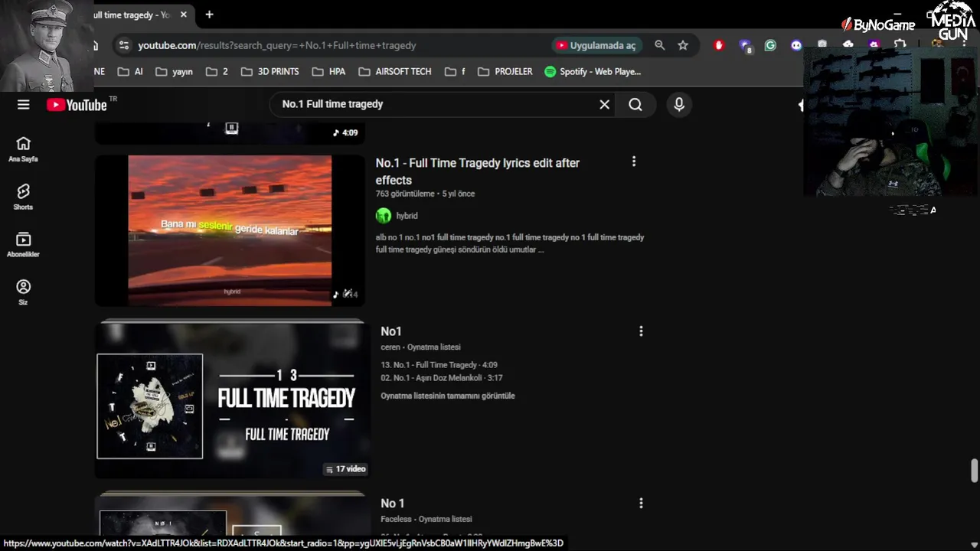Open the No1 playlist title by ceren
The width and height of the screenshot is (980, 551).
[391, 331]
